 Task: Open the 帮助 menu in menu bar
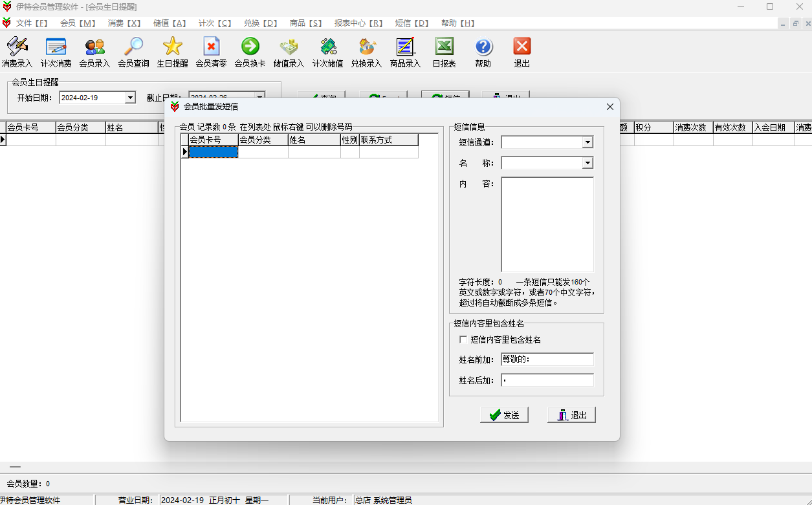point(457,23)
